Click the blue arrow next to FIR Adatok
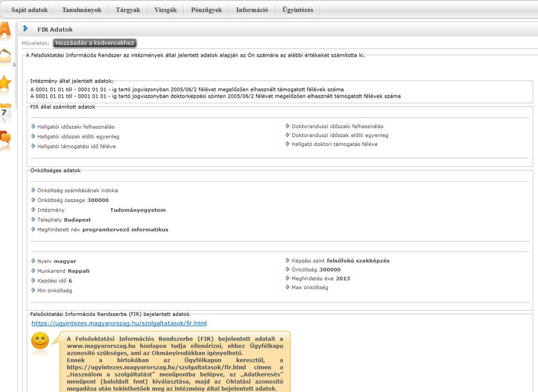 (x=25, y=28)
